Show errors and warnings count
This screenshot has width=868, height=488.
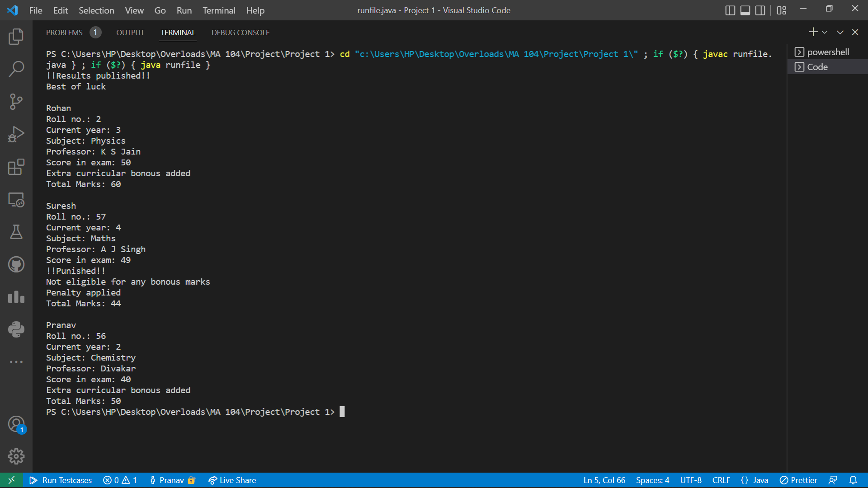120,480
